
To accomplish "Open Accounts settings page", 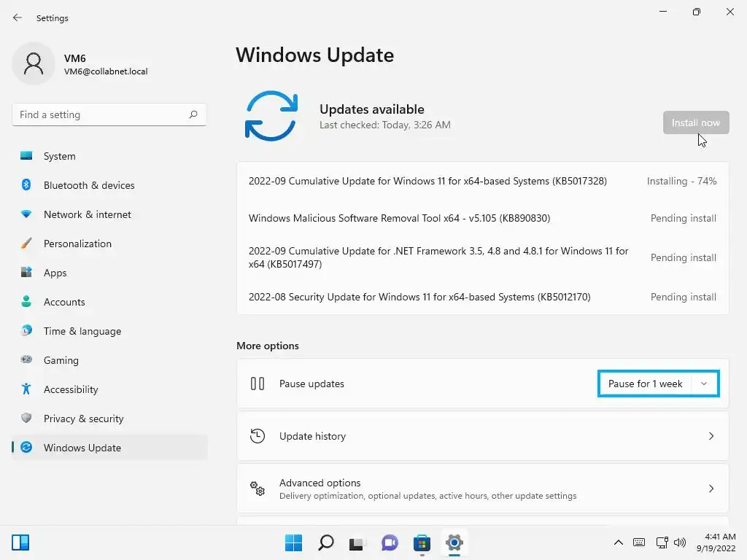I will (x=109, y=302).
